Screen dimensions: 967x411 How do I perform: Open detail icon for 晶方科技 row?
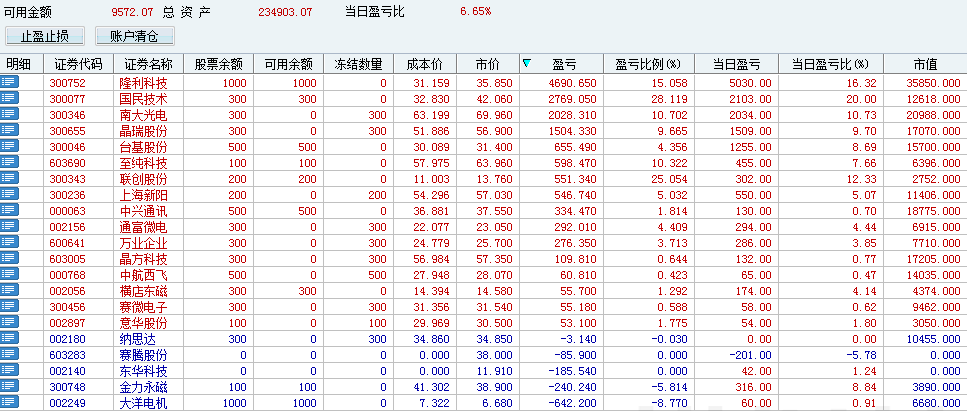click(x=10, y=258)
